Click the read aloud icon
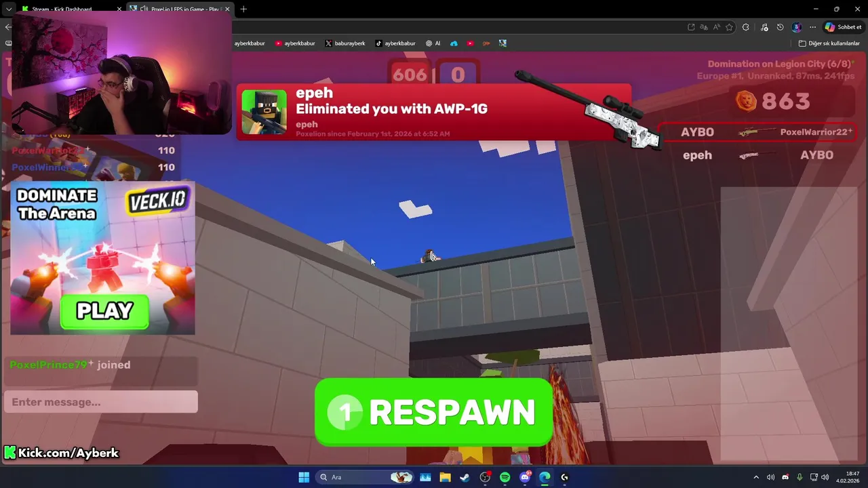 point(717,27)
